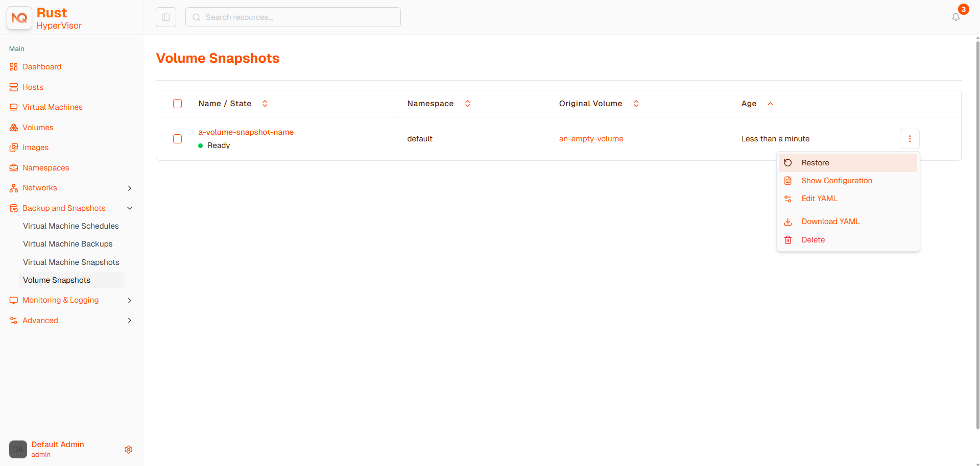This screenshot has height=466, width=980.
Task: Click the Volumes cubes icon
Action: pos(14,128)
